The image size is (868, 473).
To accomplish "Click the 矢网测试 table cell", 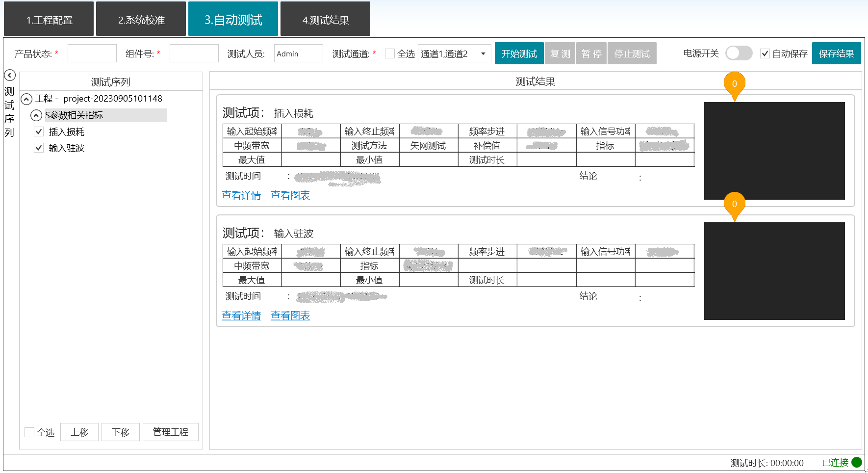I will point(429,146).
